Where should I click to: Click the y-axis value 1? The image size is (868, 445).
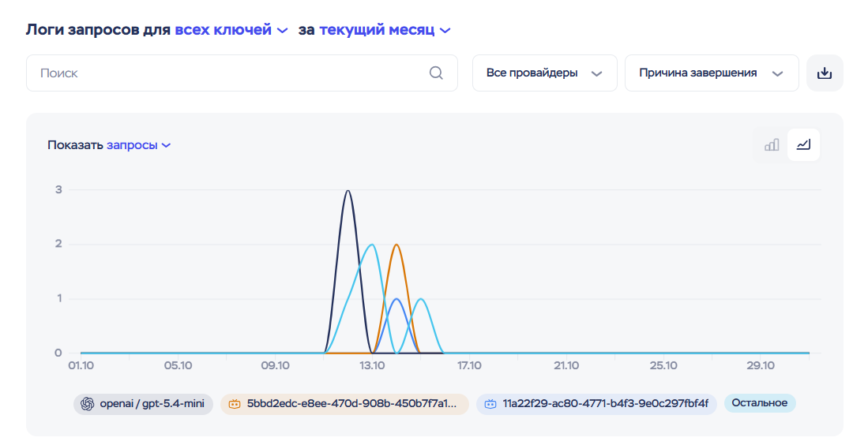[58, 298]
